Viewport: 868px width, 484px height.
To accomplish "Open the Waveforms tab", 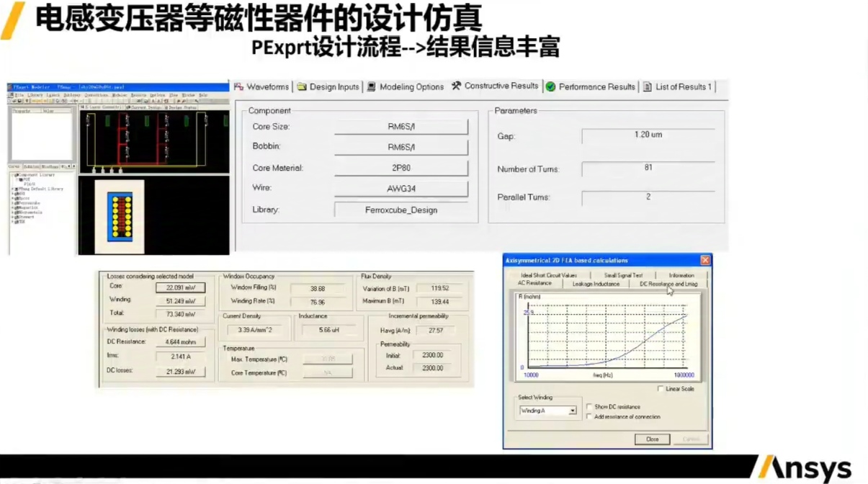I will pos(261,86).
